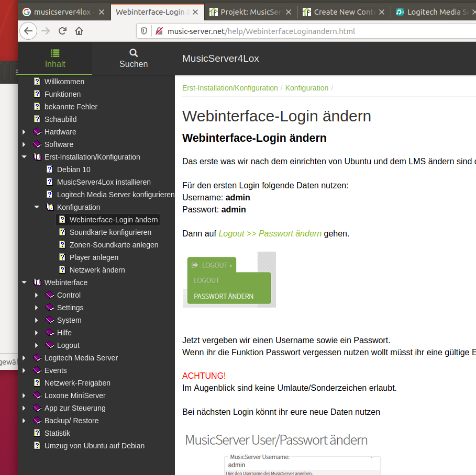The height and width of the screenshot is (475, 476).
Task: Open Umzug von Ubuntu auf Debian page
Action: [x=94, y=446]
